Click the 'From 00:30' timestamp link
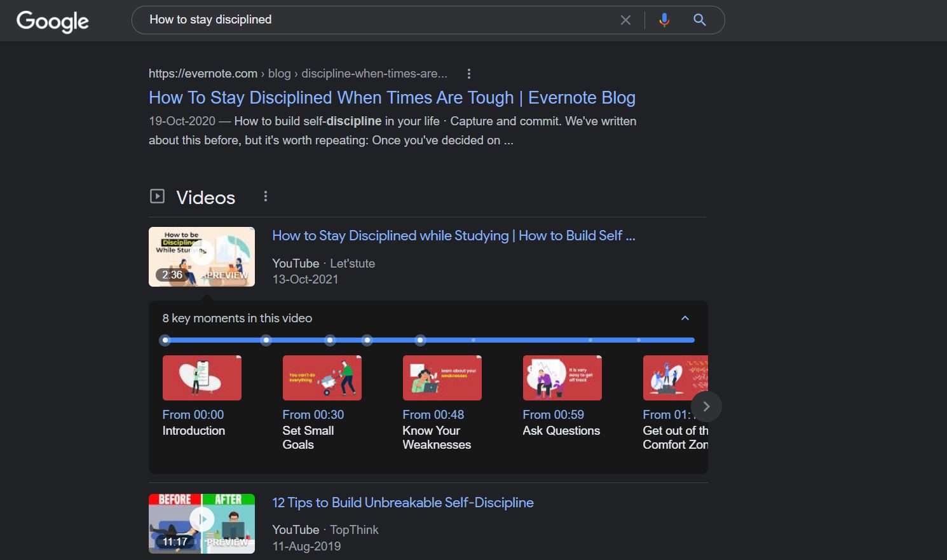The width and height of the screenshot is (947, 560). [313, 414]
